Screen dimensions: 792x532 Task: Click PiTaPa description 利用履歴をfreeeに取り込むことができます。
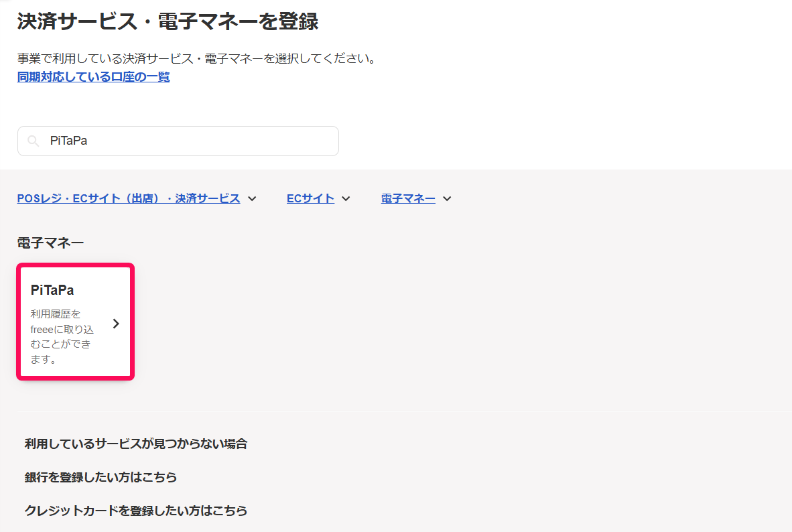point(62,336)
